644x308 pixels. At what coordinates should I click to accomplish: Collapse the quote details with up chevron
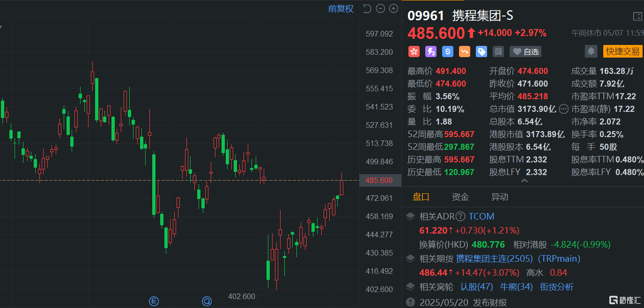pos(524,181)
